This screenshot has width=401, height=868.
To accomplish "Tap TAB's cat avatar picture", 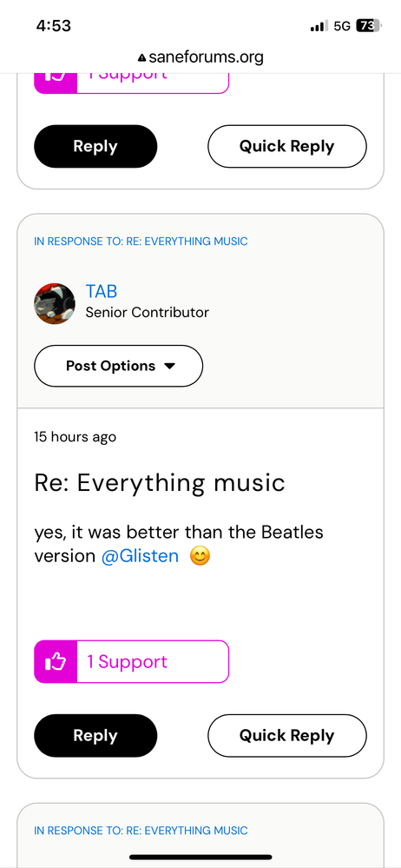I will [x=55, y=303].
